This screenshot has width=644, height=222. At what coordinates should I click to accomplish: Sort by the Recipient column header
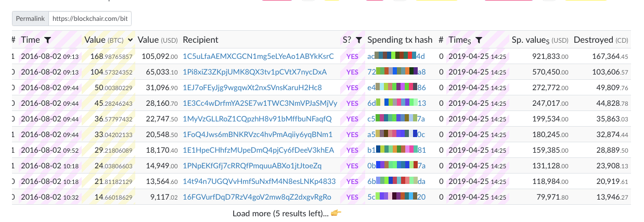pos(201,40)
